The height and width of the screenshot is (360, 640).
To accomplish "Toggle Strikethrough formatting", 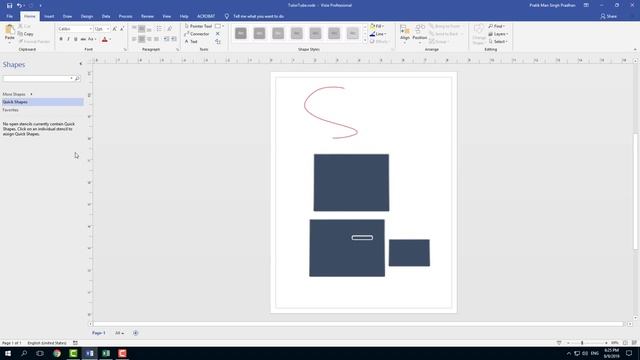I will (x=83, y=39).
